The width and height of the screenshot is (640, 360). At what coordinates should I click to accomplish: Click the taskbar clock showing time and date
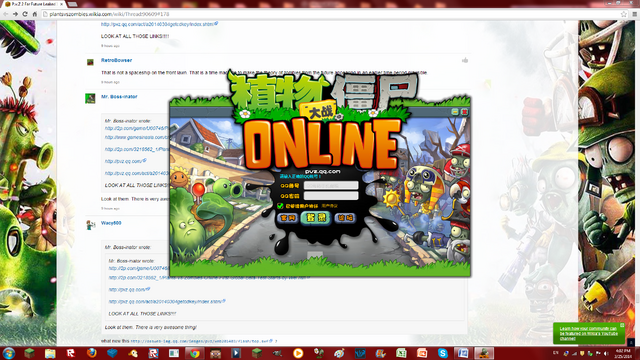click(x=624, y=353)
